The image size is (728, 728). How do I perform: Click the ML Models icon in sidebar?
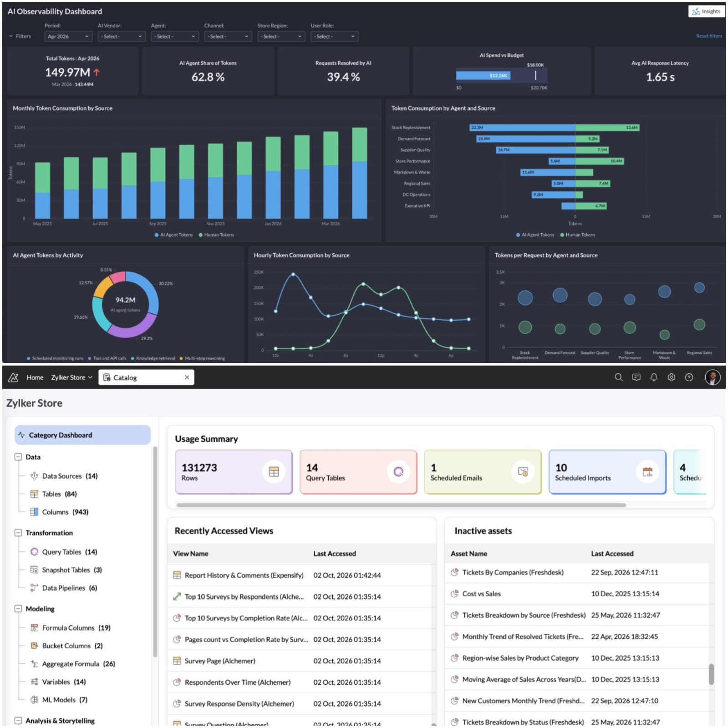[x=34, y=700]
